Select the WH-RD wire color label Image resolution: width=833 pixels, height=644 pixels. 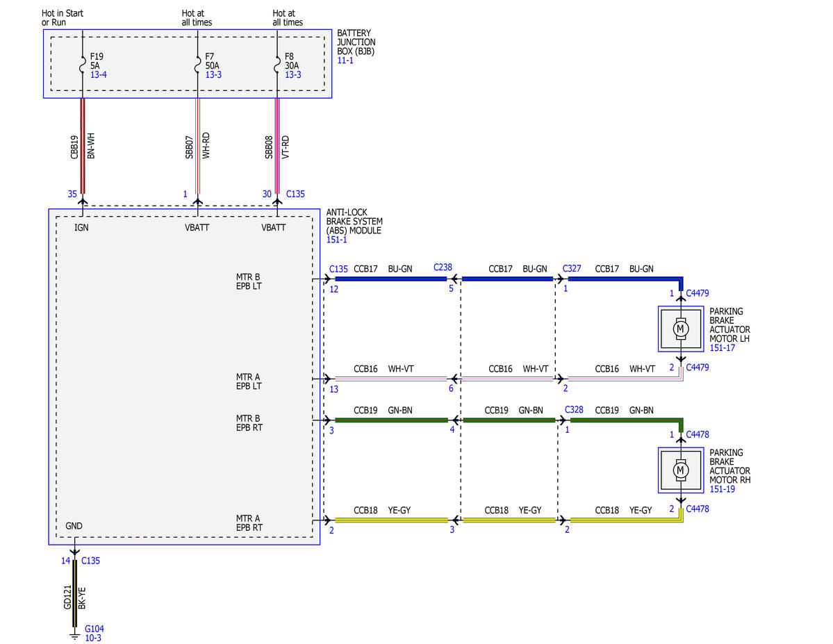(x=206, y=146)
